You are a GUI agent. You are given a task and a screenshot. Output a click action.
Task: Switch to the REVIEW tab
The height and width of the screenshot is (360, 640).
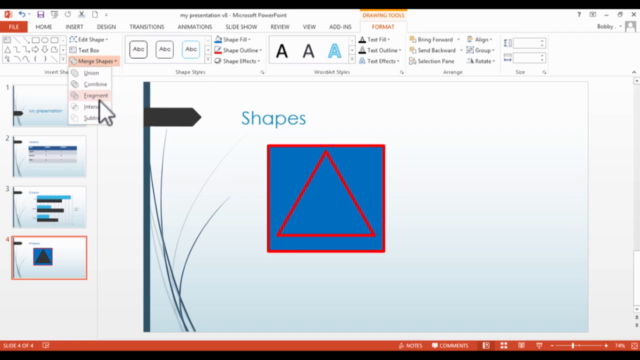point(280,27)
